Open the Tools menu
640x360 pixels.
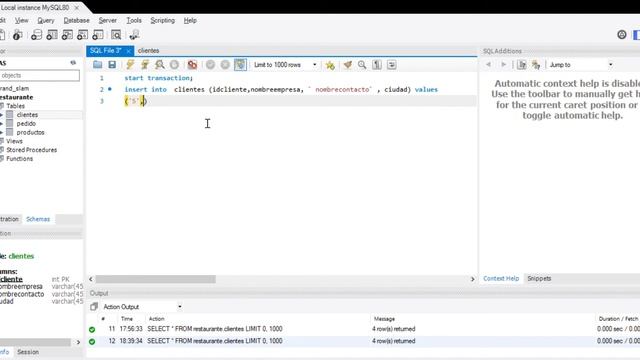[x=134, y=20]
